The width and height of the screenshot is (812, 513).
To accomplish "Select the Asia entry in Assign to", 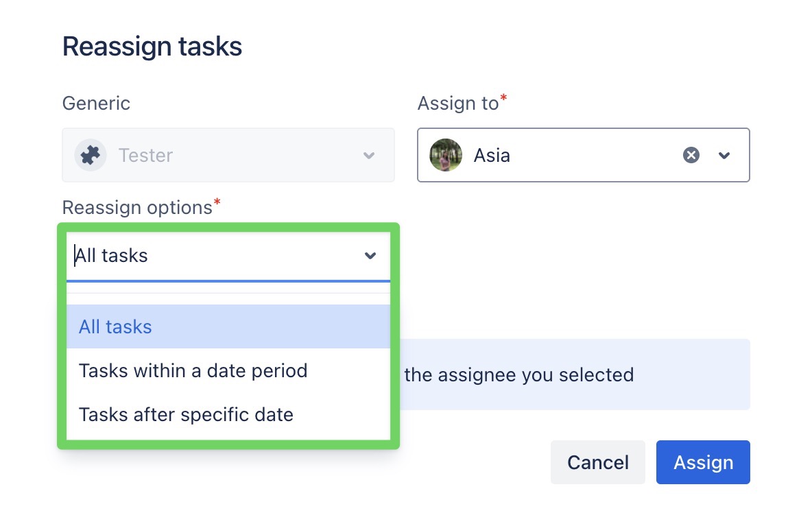I will tap(491, 155).
